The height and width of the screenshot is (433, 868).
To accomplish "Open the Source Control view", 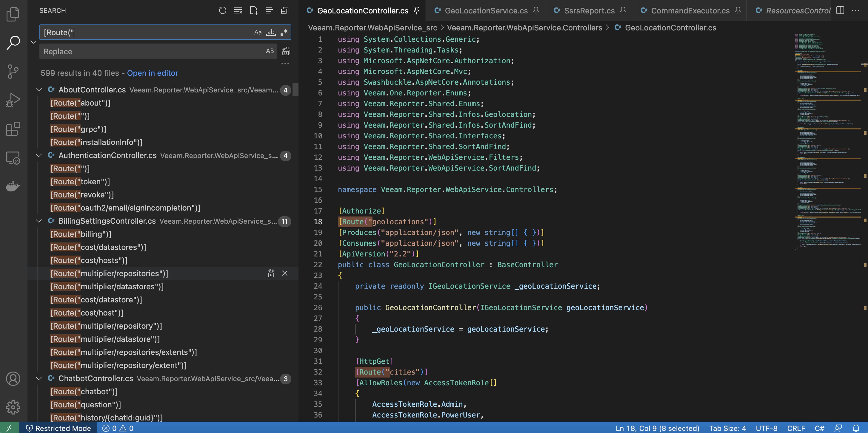I will click(x=13, y=71).
